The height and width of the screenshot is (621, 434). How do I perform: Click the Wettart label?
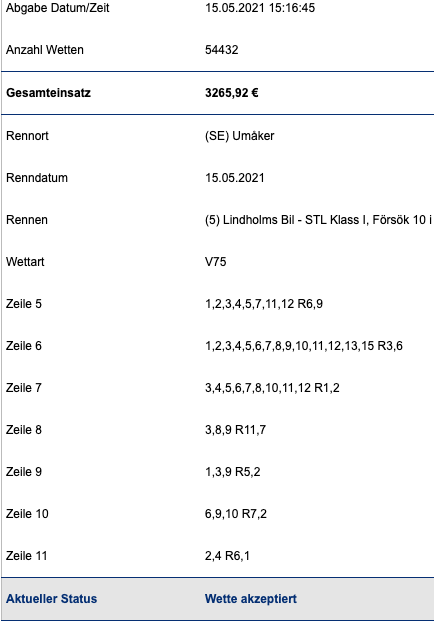[25, 262]
